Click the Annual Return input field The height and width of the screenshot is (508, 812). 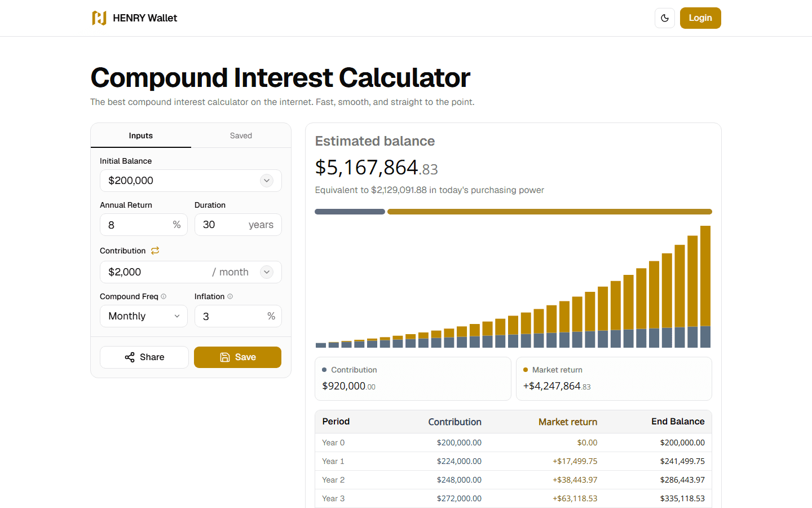coord(144,225)
